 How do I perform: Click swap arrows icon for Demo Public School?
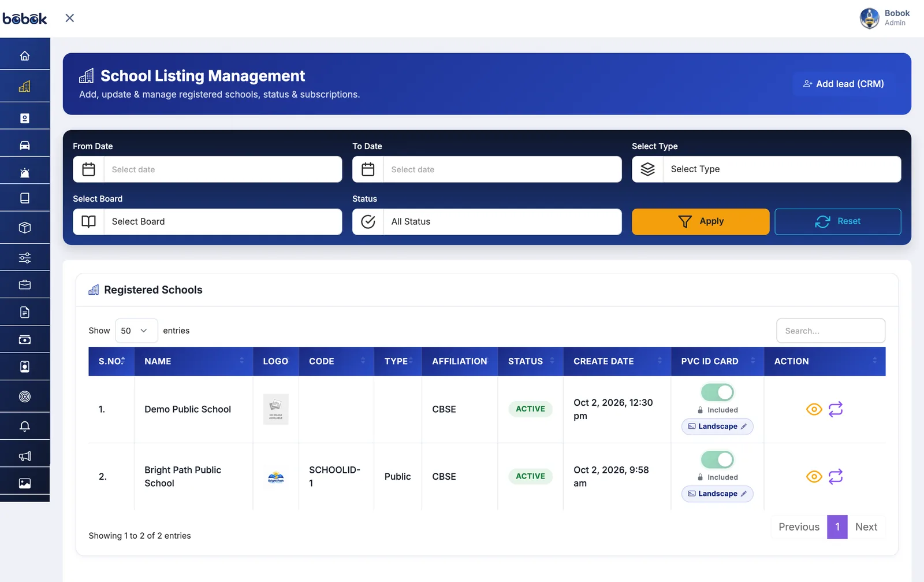tap(836, 409)
